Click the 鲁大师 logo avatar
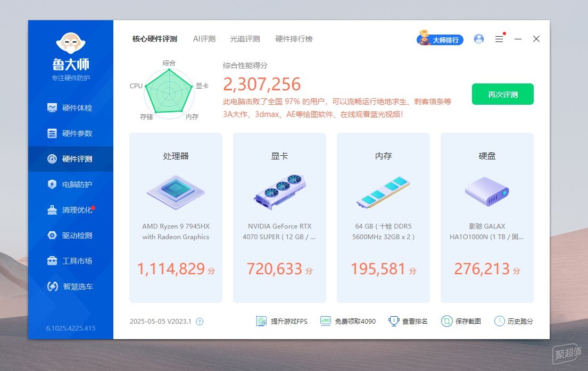 (x=71, y=43)
